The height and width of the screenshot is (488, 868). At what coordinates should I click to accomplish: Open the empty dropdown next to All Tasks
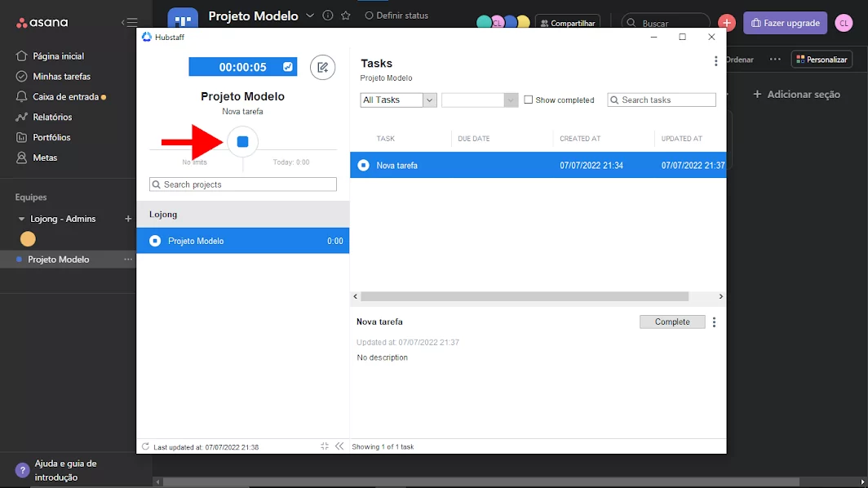480,100
